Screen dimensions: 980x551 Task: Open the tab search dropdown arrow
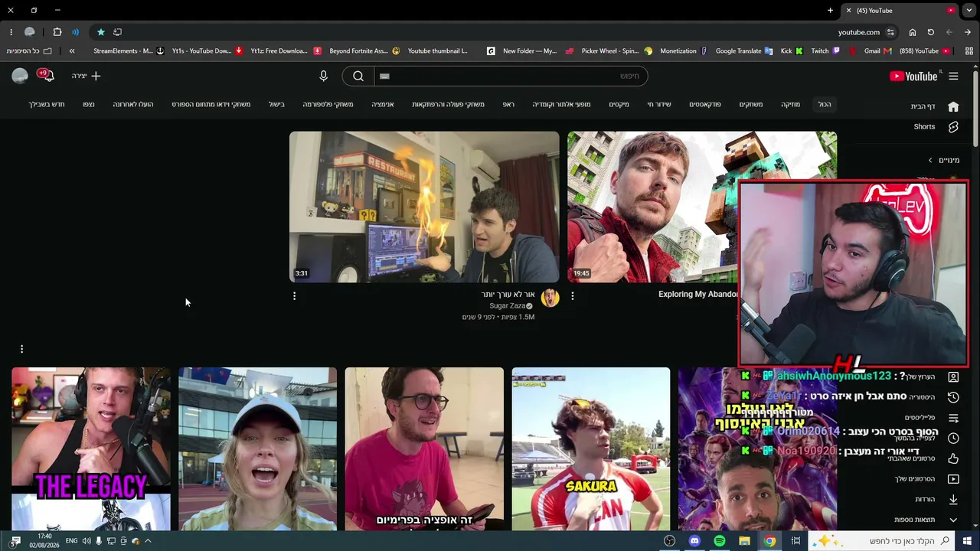tap(969, 11)
